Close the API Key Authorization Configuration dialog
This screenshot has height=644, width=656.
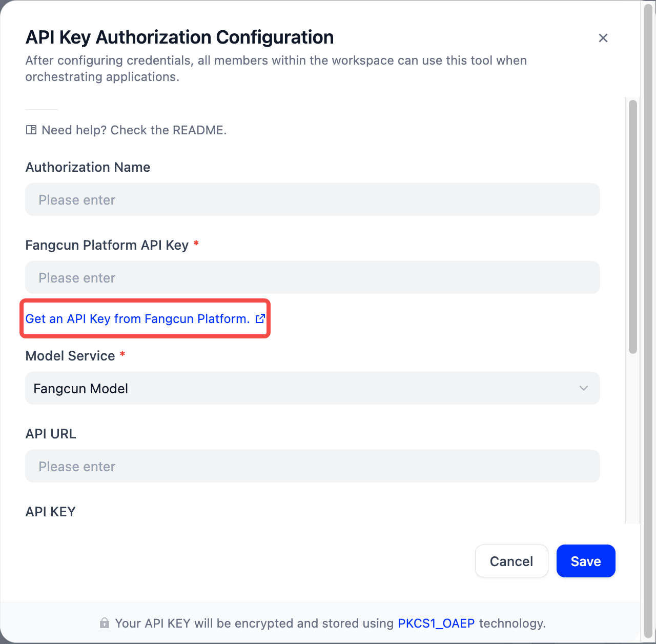point(603,38)
